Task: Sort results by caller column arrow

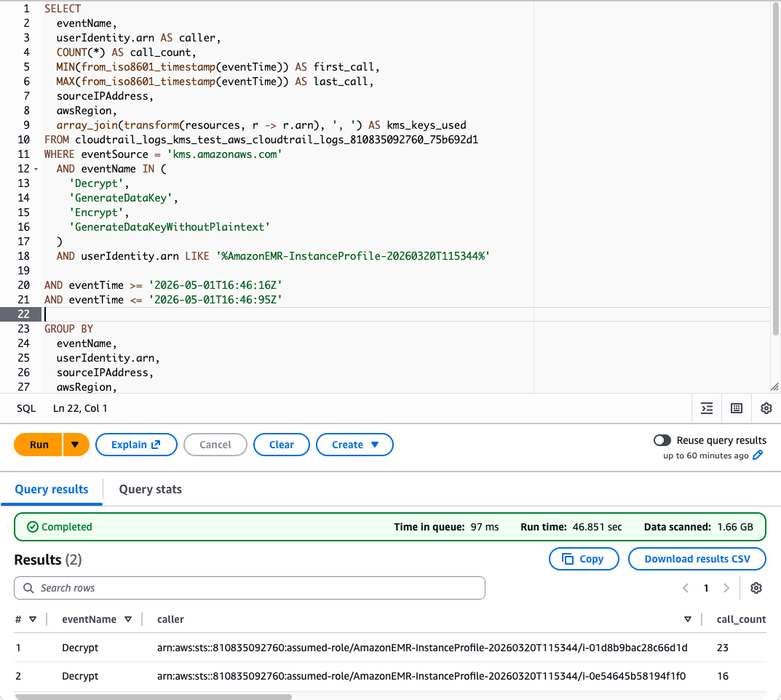Action: pyautogui.click(x=687, y=619)
